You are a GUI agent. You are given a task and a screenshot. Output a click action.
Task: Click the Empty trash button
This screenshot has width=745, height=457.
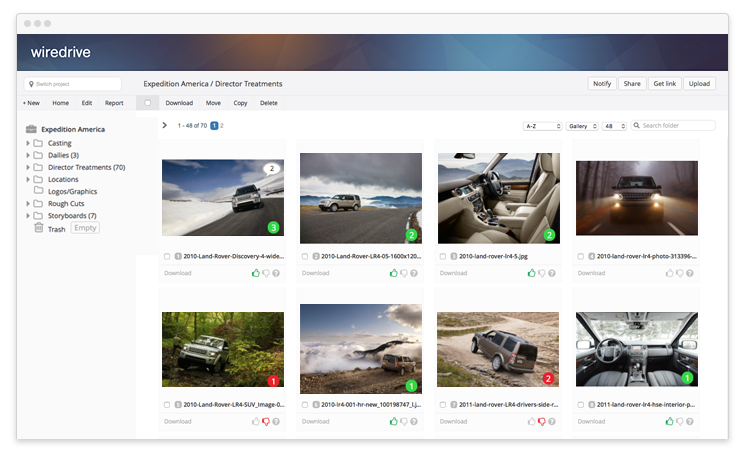click(85, 228)
